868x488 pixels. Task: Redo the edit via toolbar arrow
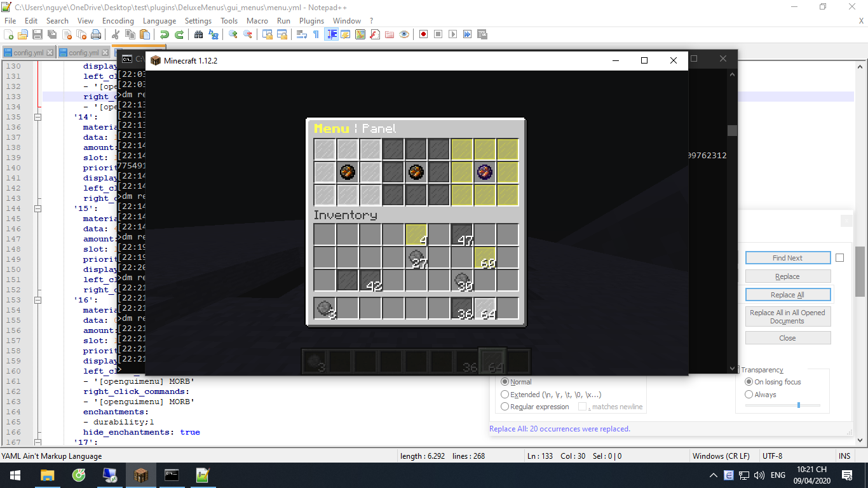point(179,34)
